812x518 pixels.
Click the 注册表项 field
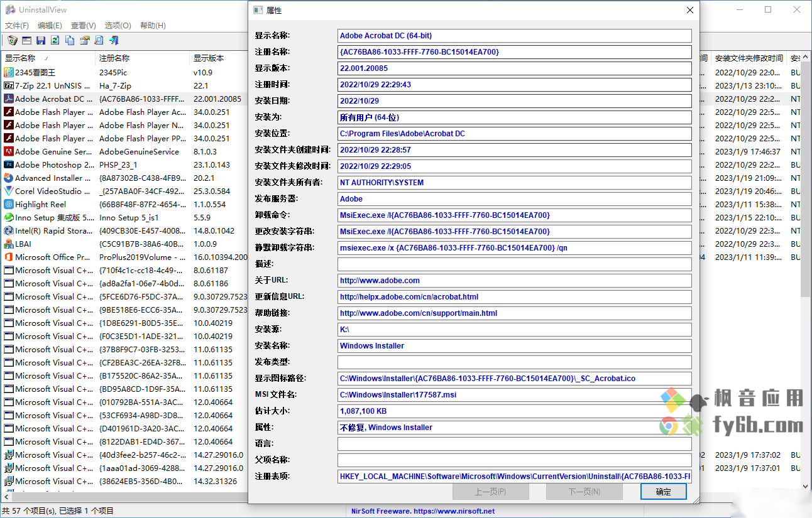click(x=514, y=477)
